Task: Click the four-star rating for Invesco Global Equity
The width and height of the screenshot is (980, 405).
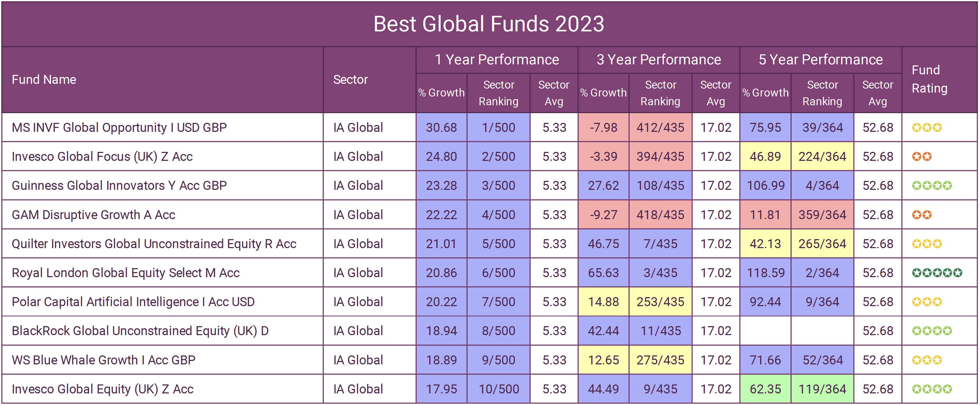Action: coord(932,389)
